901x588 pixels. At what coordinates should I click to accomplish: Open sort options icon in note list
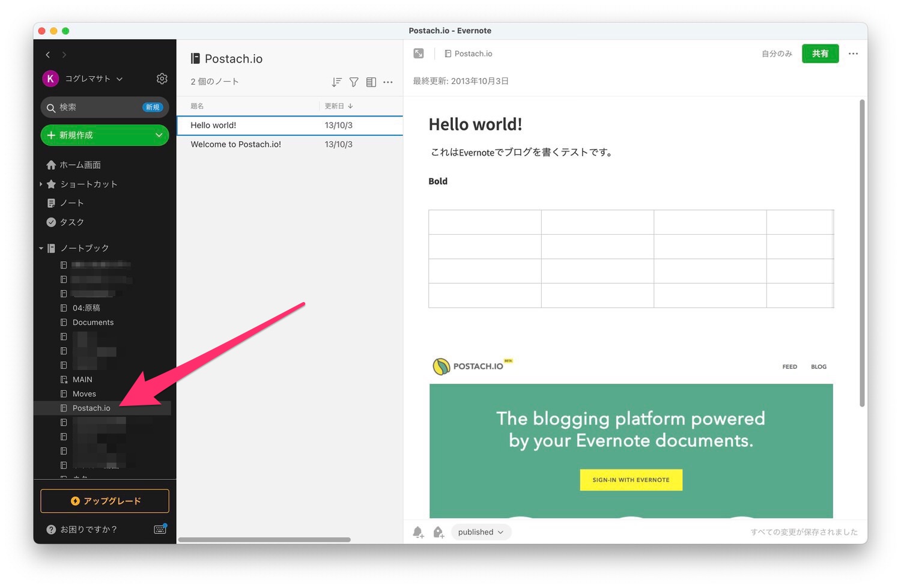pyautogui.click(x=337, y=82)
